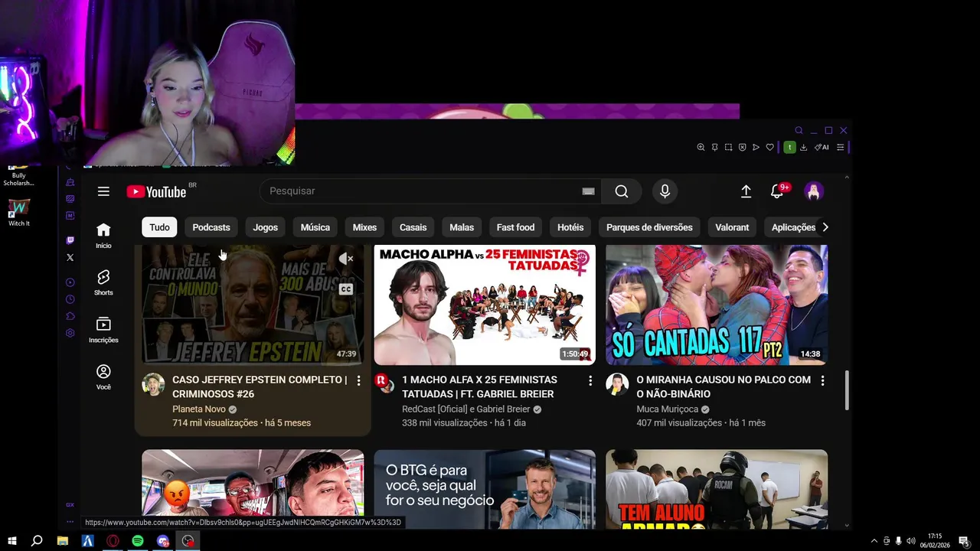Viewport: 980px width, 551px height.
Task: Open 1 MACHO ALFA X 25 FEMINISTAS title
Action: click(479, 386)
